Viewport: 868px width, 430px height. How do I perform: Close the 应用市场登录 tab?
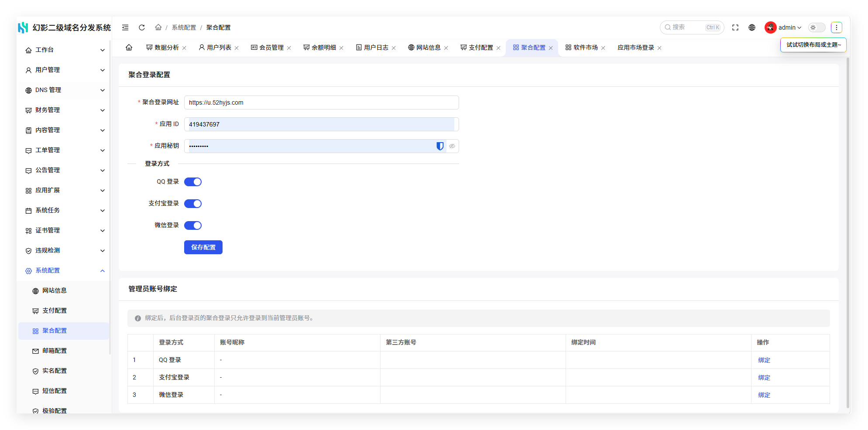[659, 48]
